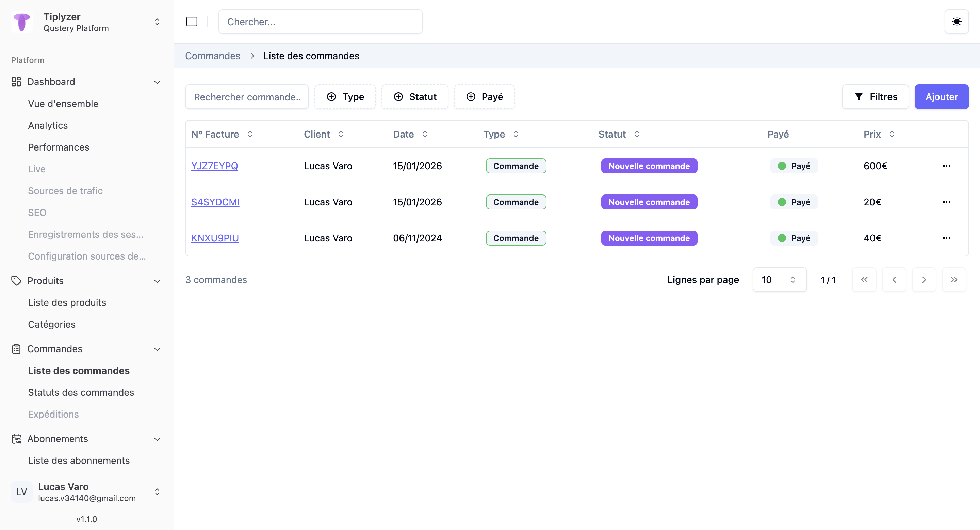Toggle the sidebar panel icon
The width and height of the screenshot is (980, 530).
(x=192, y=22)
